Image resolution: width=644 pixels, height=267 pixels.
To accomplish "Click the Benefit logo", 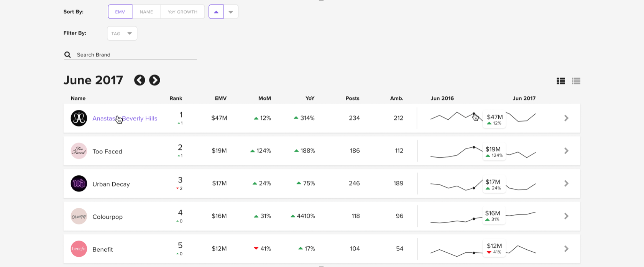I will pos(79,249).
